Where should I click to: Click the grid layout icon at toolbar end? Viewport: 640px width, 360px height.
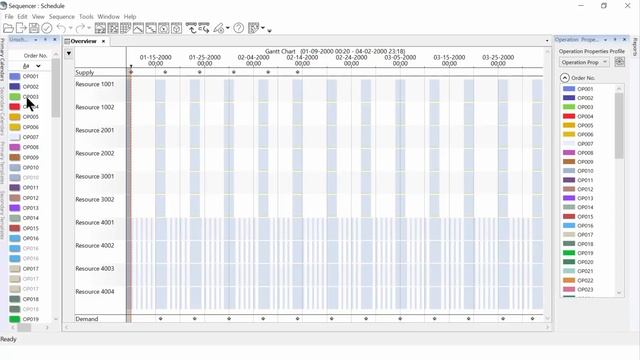[x=254, y=28]
